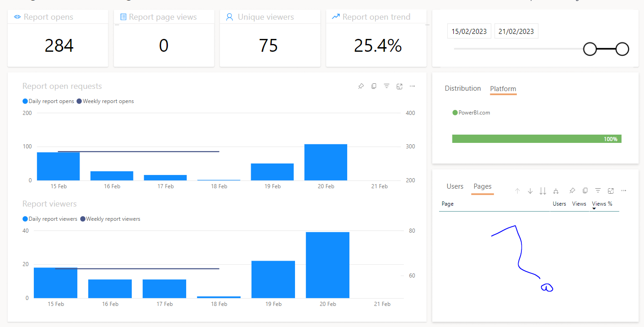
Task: Click the 15 Feb bar in Report open requests
Action: tap(58, 166)
